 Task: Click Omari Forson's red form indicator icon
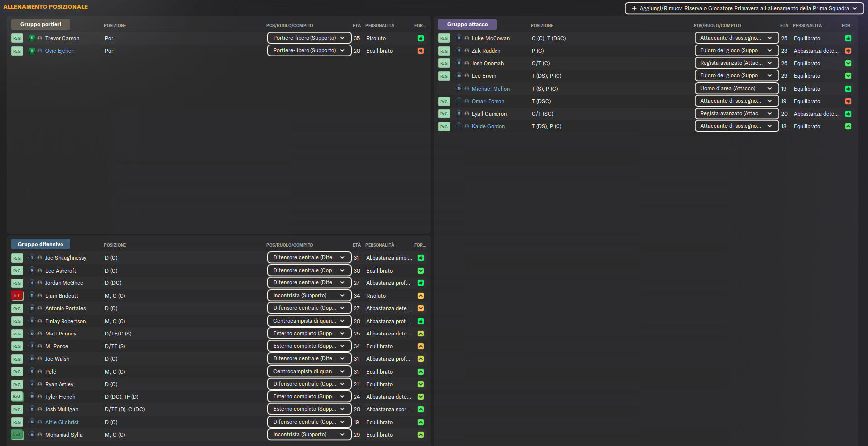click(x=848, y=101)
